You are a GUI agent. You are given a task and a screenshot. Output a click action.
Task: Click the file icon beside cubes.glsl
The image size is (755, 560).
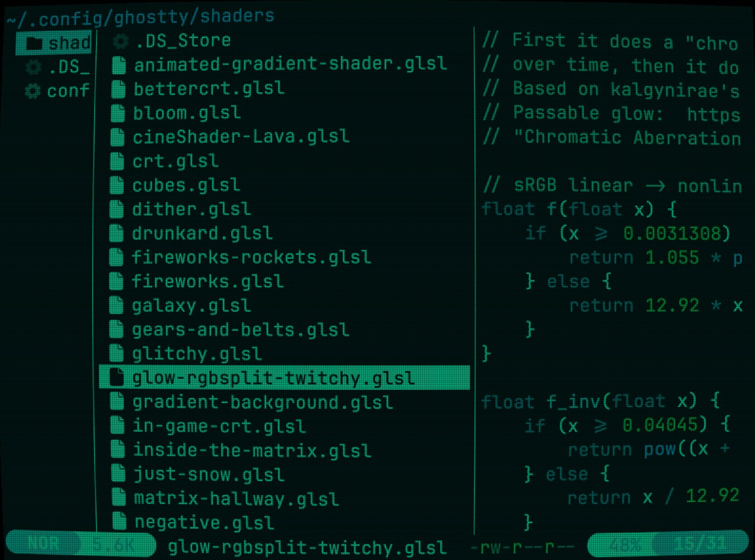(x=117, y=185)
